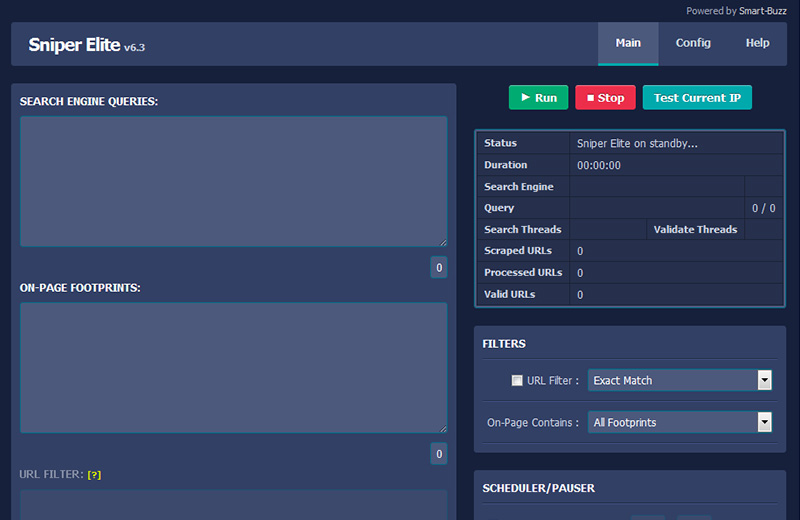Click the Smart-Buzz link
This screenshot has height=520, width=800.
point(763,11)
